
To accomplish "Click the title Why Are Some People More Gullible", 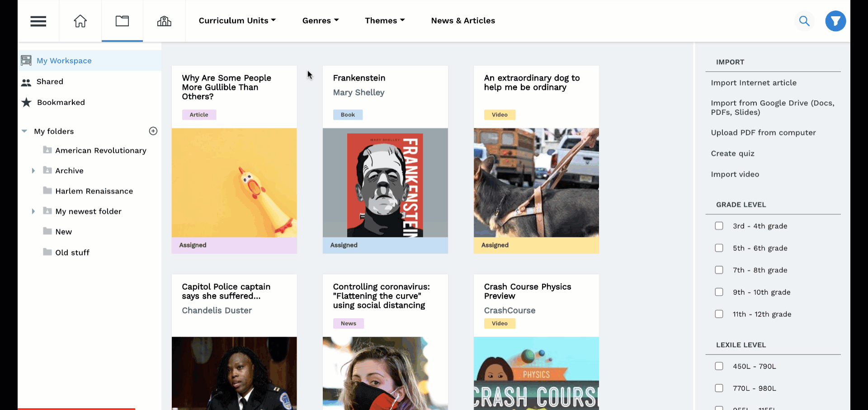I will click(226, 87).
